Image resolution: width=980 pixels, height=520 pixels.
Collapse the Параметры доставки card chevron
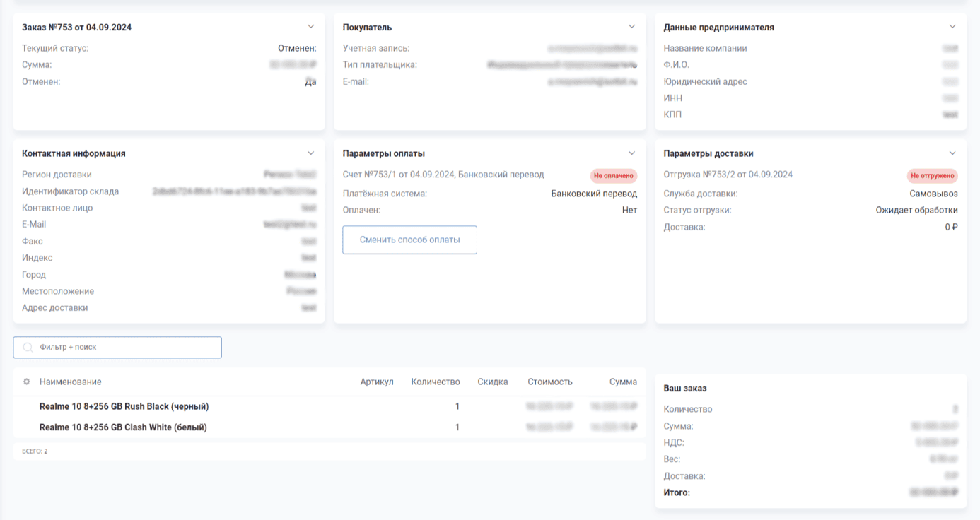click(952, 153)
